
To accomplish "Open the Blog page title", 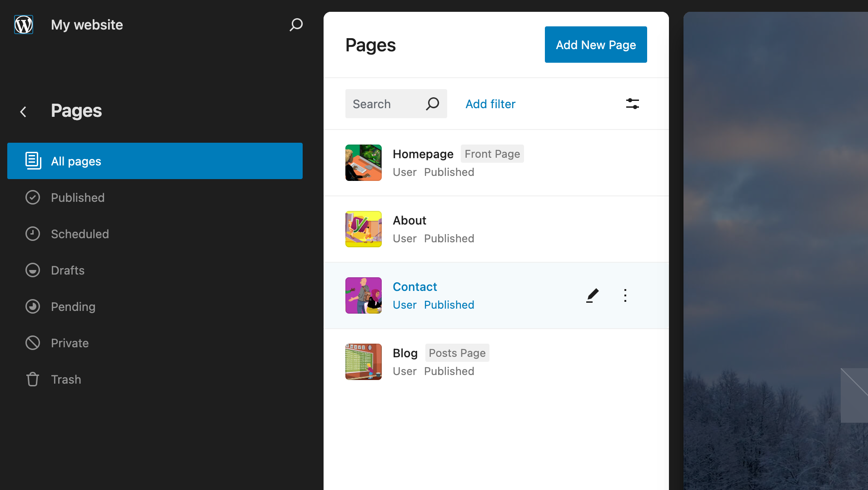I will [405, 353].
